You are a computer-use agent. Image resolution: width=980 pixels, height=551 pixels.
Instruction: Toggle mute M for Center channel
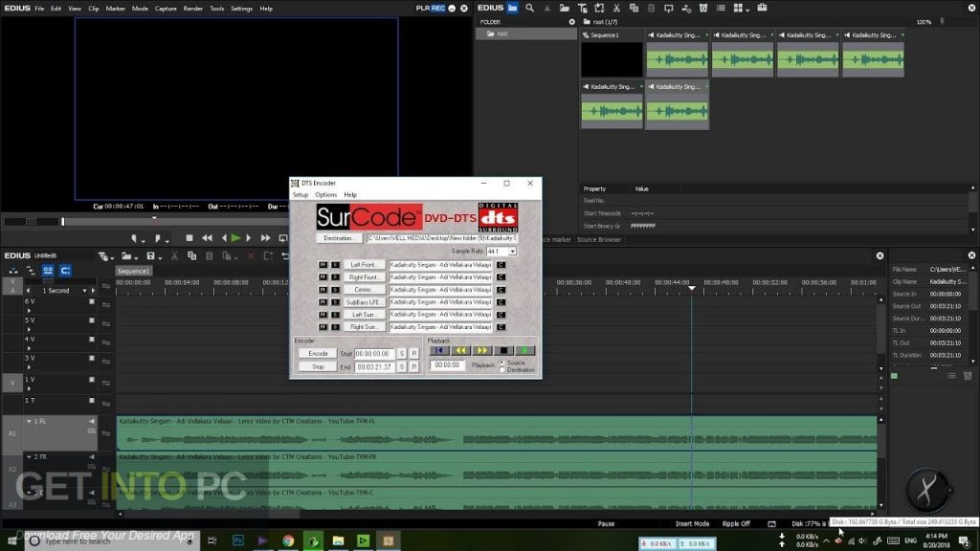[x=323, y=290]
